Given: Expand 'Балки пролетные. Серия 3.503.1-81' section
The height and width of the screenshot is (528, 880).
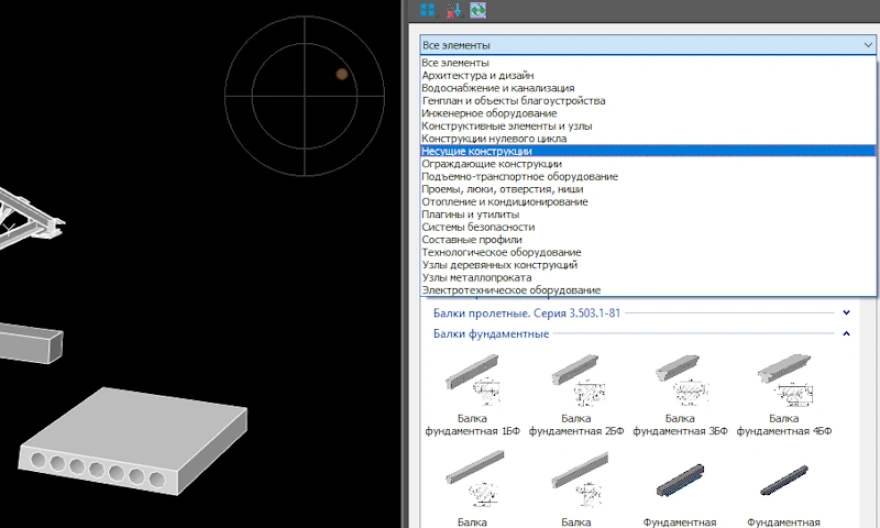Looking at the screenshot, I should pos(847,313).
